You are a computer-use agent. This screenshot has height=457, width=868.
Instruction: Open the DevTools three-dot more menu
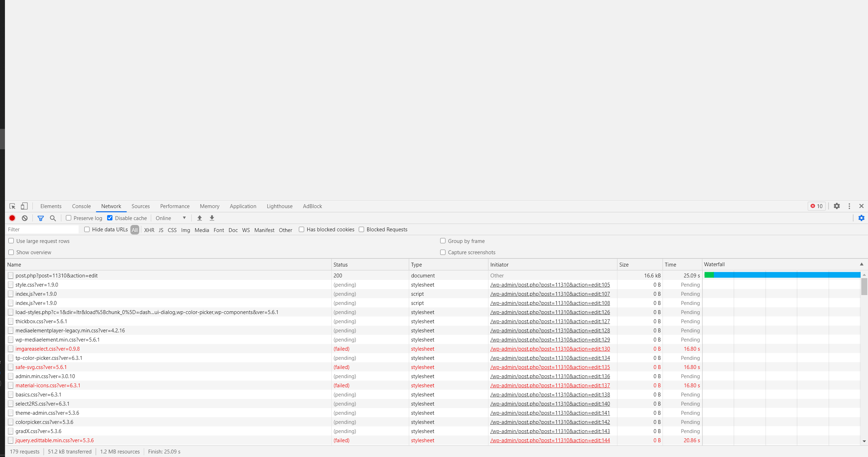tap(849, 206)
